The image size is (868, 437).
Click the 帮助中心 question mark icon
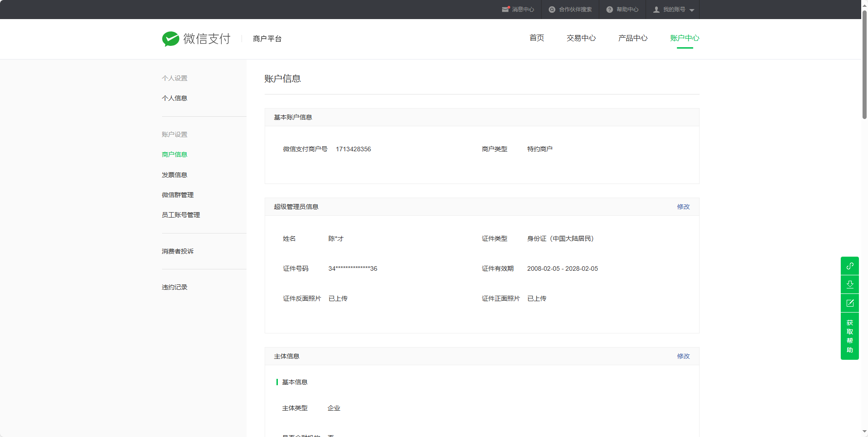pos(610,10)
